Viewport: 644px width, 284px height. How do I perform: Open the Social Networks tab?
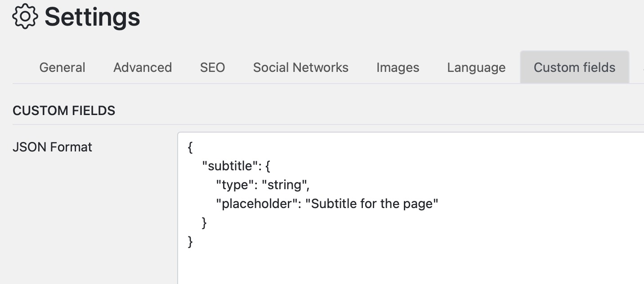pos(300,67)
